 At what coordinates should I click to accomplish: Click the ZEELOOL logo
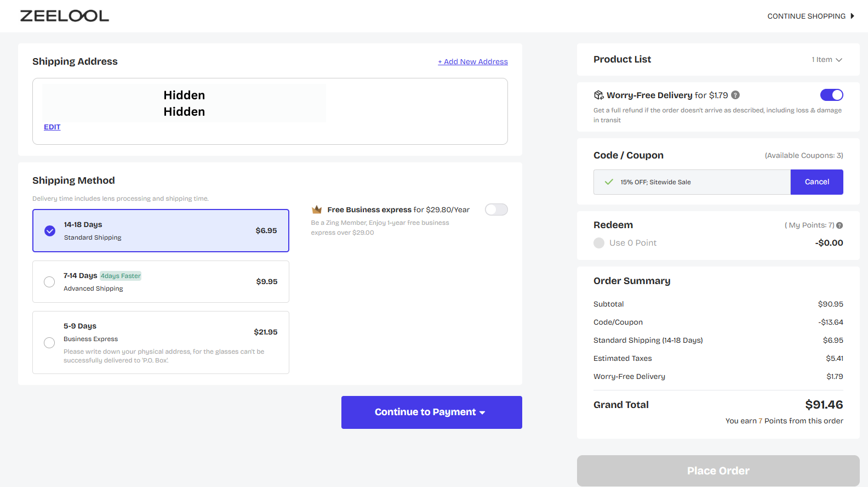[x=65, y=16]
